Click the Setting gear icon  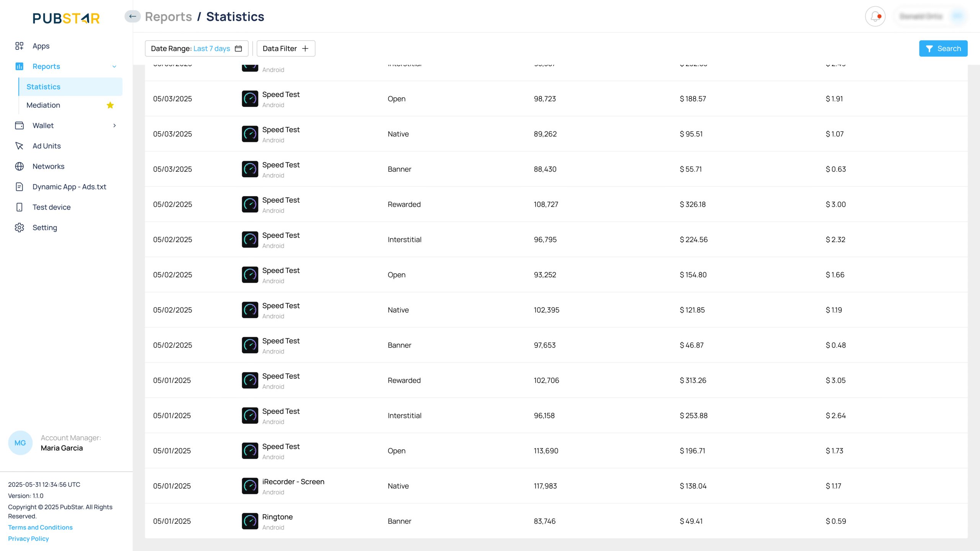tap(19, 228)
